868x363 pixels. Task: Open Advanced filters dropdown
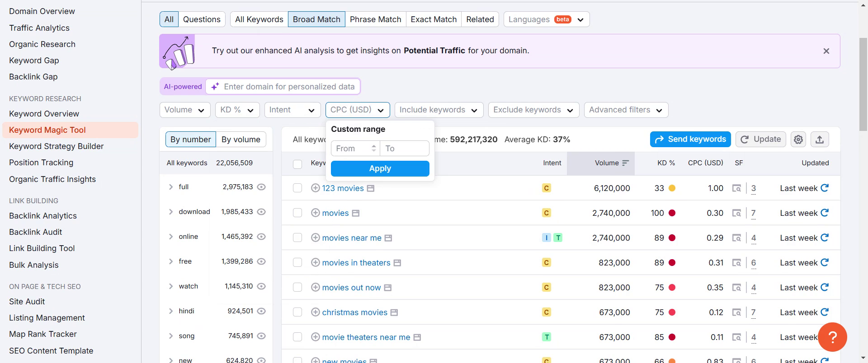[626, 110]
